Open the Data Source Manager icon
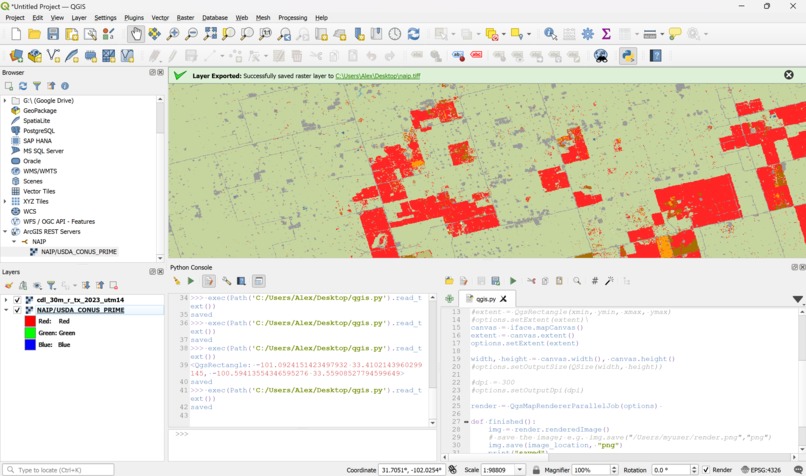806x476 pixels. [16, 56]
